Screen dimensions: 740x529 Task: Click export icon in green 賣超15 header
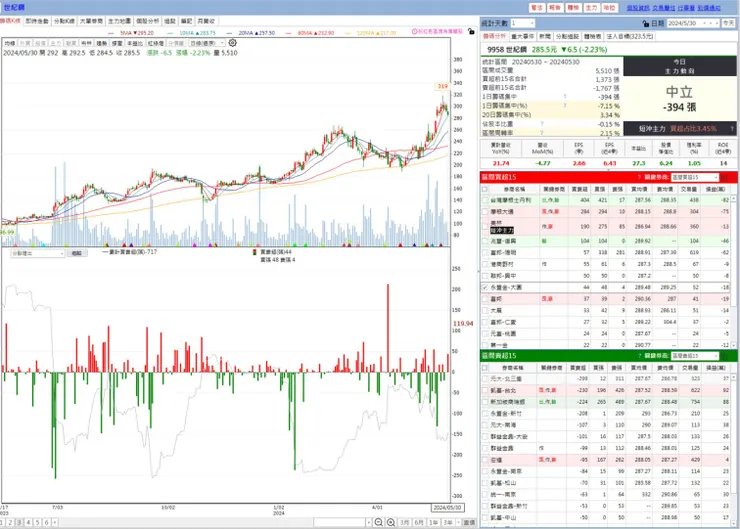[724, 356]
